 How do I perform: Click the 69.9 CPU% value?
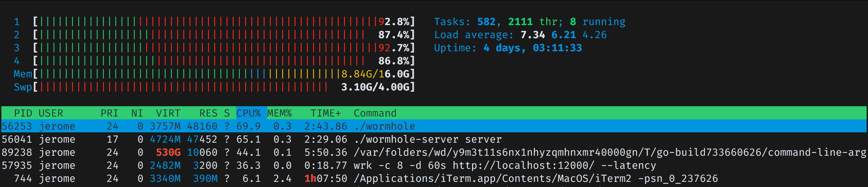tap(249, 126)
